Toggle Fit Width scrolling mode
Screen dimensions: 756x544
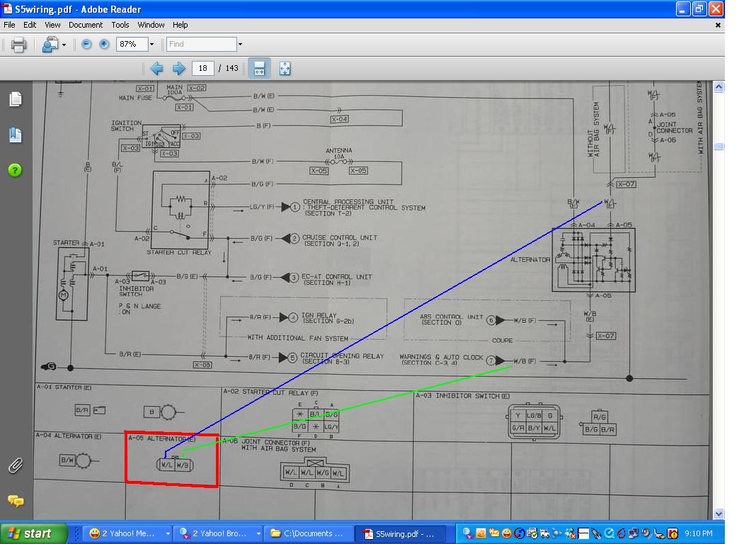(259, 69)
